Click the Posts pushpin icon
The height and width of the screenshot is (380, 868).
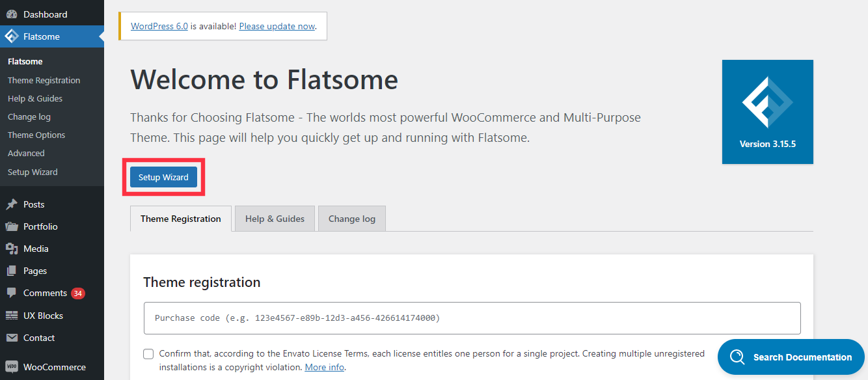[12, 204]
